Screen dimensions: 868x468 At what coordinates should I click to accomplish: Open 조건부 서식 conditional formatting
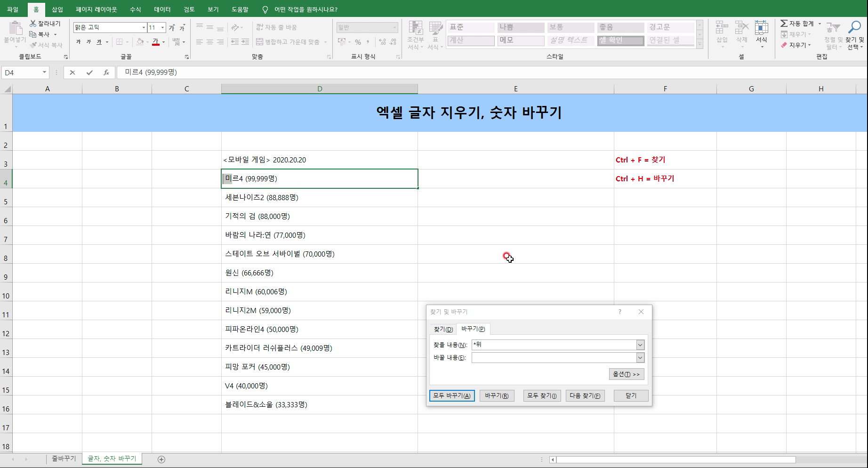[x=415, y=35]
